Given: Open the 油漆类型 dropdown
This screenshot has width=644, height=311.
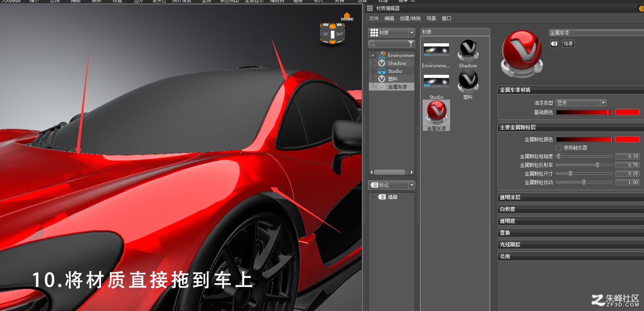Looking at the screenshot, I should click(581, 103).
